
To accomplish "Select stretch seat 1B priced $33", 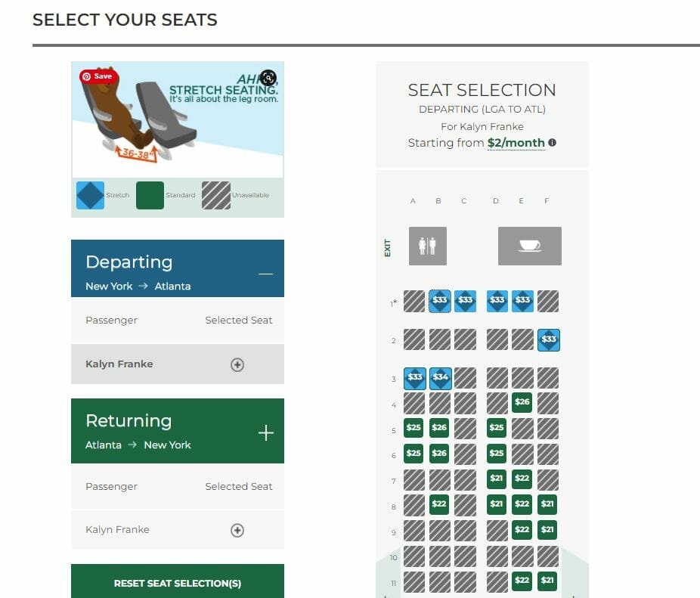I will [440, 301].
